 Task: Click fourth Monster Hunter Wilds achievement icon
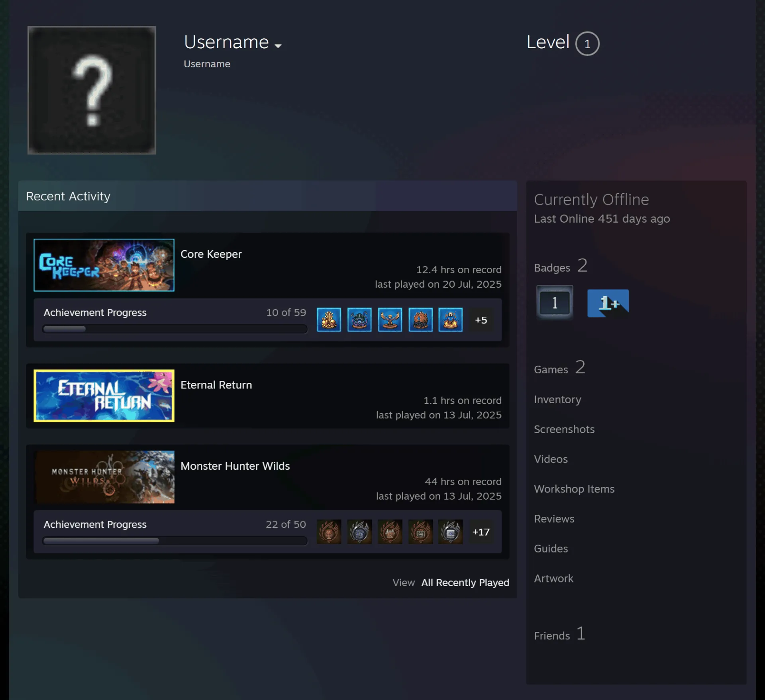click(420, 531)
